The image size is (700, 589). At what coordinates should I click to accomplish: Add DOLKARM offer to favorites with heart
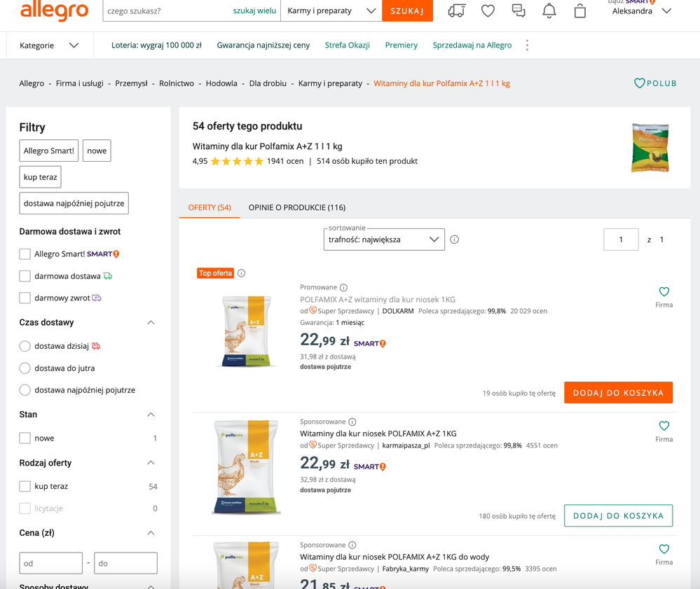pos(664,292)
